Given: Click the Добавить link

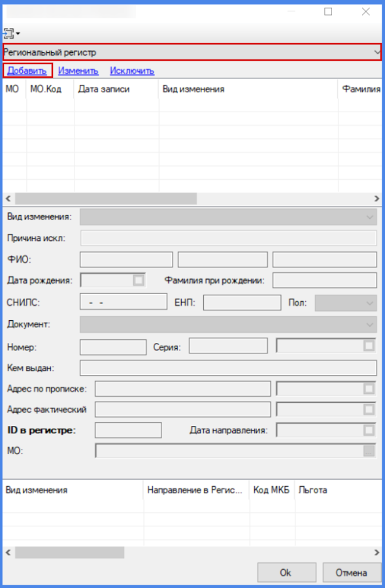Looking at the screenshot, I should [27, 71].
